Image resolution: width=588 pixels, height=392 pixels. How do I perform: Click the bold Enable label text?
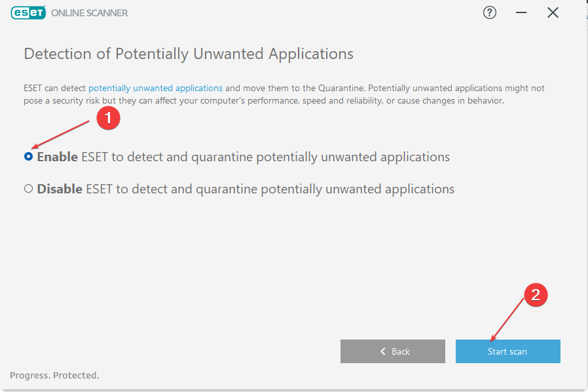[58, 157]
